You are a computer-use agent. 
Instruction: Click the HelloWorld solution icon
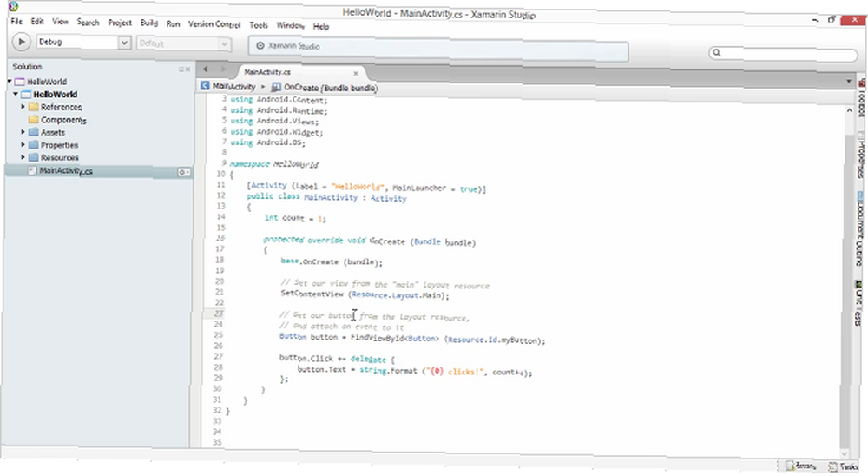19,82
